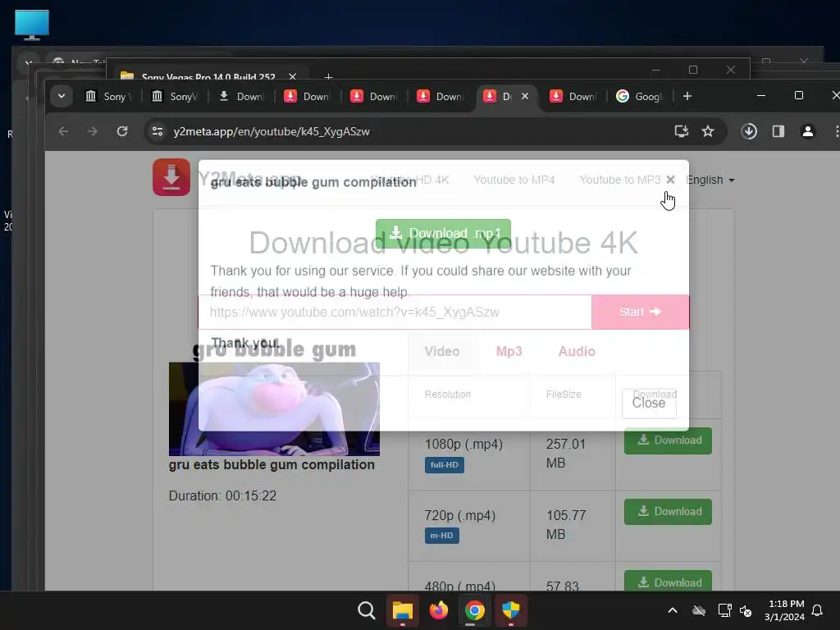The height and width of the screenshot is (630, 840).
Task: Click the Y2Meta red logo icon
Action: pyautogui.click(x=171, y=177)
